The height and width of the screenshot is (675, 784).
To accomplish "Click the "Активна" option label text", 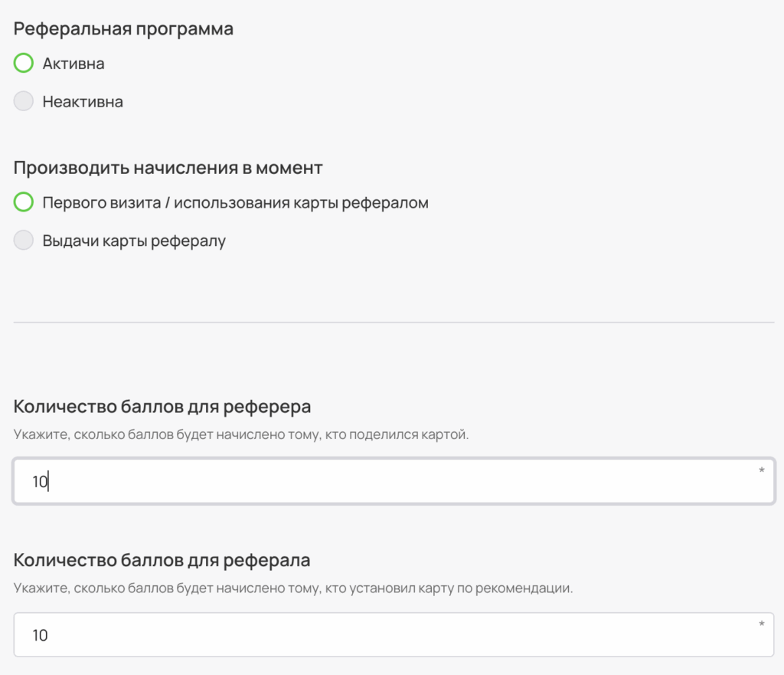I will point(73,64).
